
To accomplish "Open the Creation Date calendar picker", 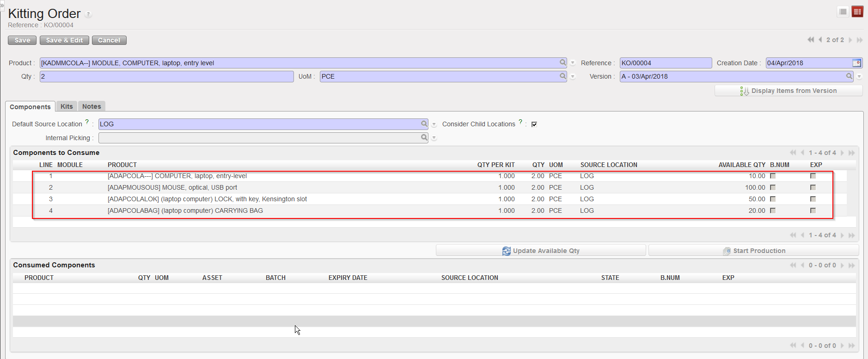I will coord(856,63).
